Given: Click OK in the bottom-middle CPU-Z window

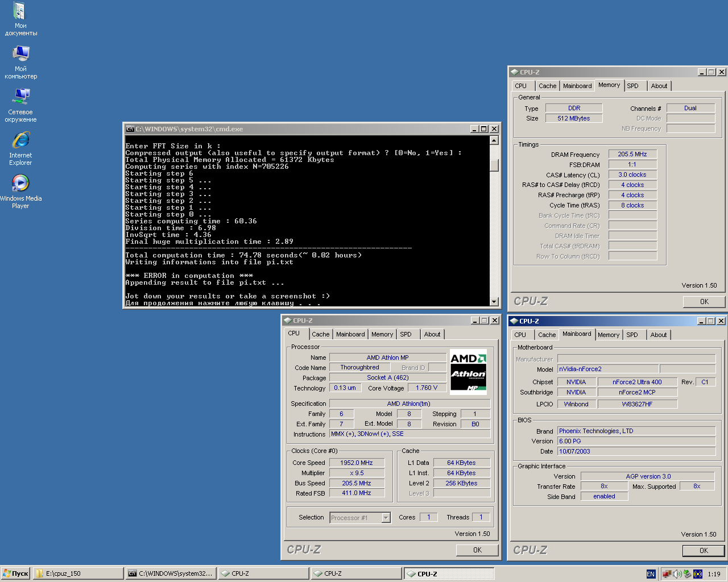Looking at the screenshot, I should (x=477, y=550).
